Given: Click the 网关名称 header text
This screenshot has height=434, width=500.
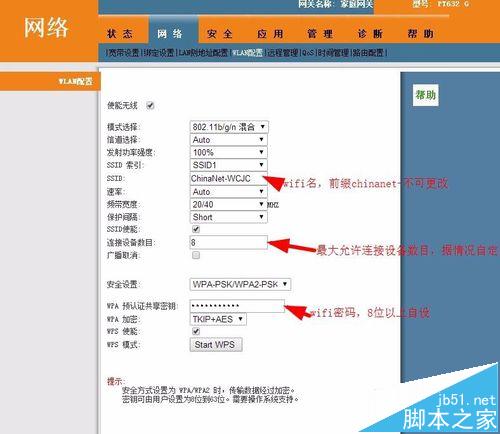Looking at the screenshot, I should coord(335,4).
